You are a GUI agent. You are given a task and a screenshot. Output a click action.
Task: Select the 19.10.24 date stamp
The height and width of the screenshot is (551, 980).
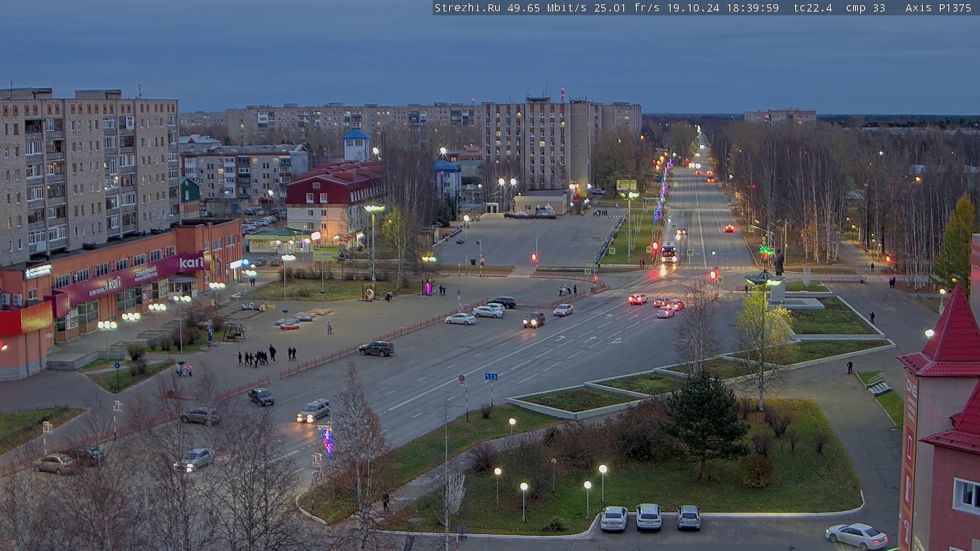coord(693,8)
